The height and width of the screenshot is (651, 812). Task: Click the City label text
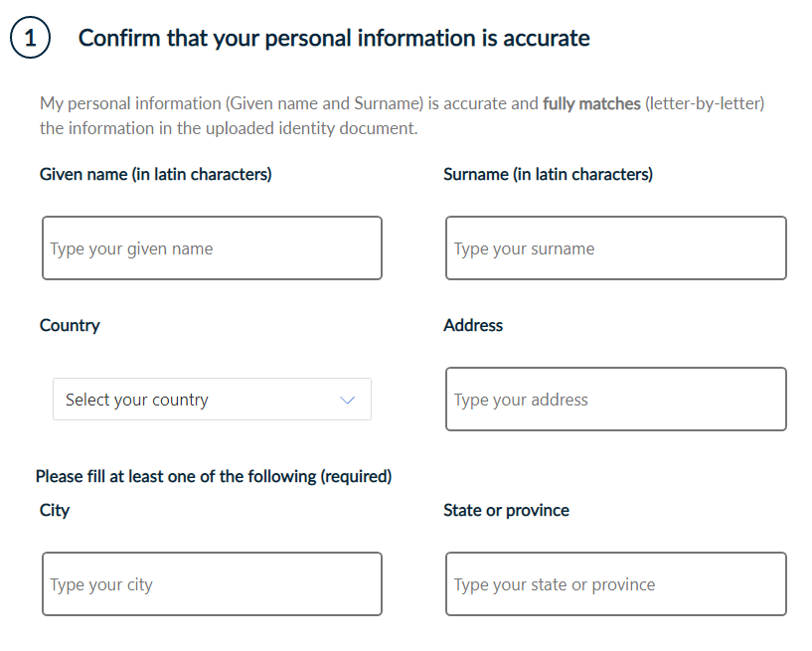point(55,510)
